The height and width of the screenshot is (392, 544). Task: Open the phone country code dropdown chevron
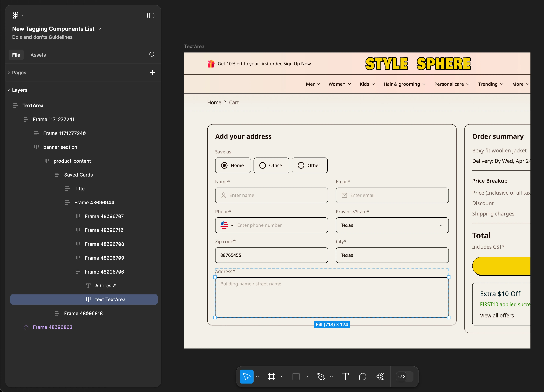click(232, 225)
